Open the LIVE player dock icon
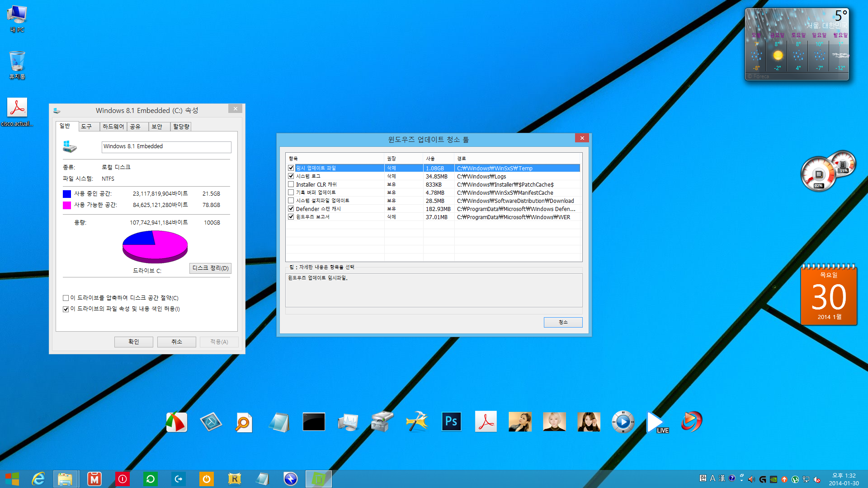Viewport: 868px width, 488px height. point(658,423)
